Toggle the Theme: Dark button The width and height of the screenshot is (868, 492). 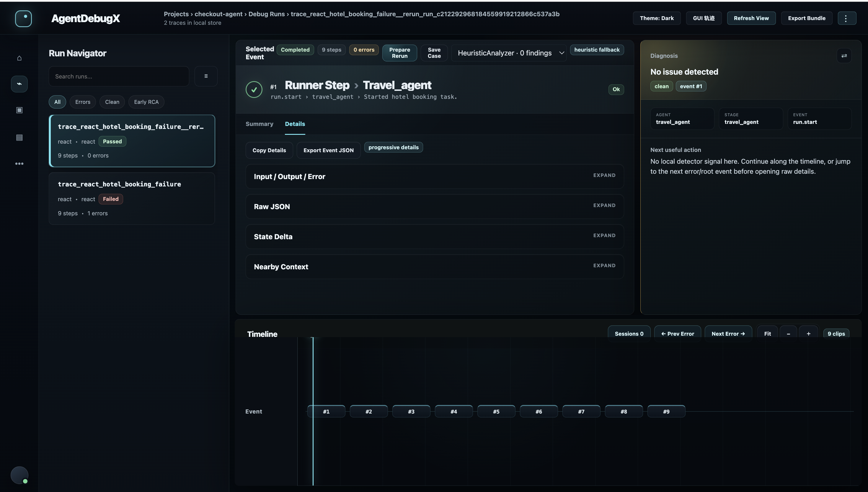[657, 18]
